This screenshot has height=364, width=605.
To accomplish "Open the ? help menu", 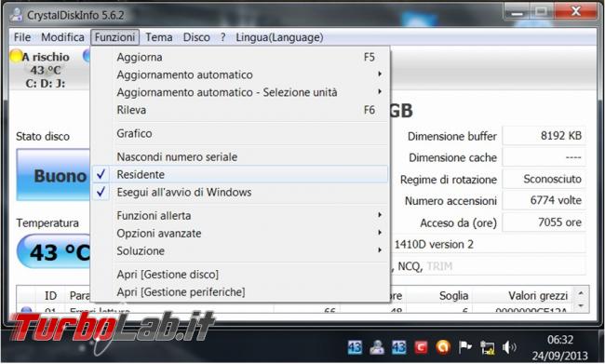I will point(223,37).
